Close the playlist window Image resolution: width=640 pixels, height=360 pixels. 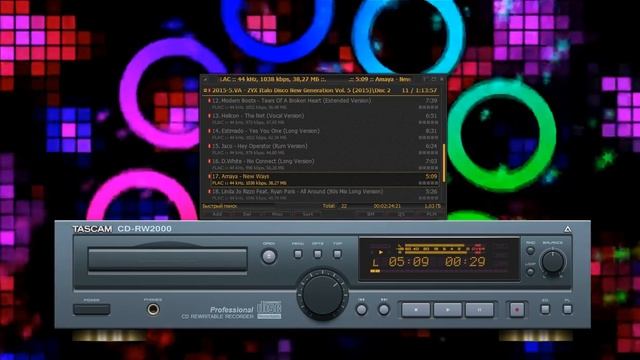coord(442,79)
